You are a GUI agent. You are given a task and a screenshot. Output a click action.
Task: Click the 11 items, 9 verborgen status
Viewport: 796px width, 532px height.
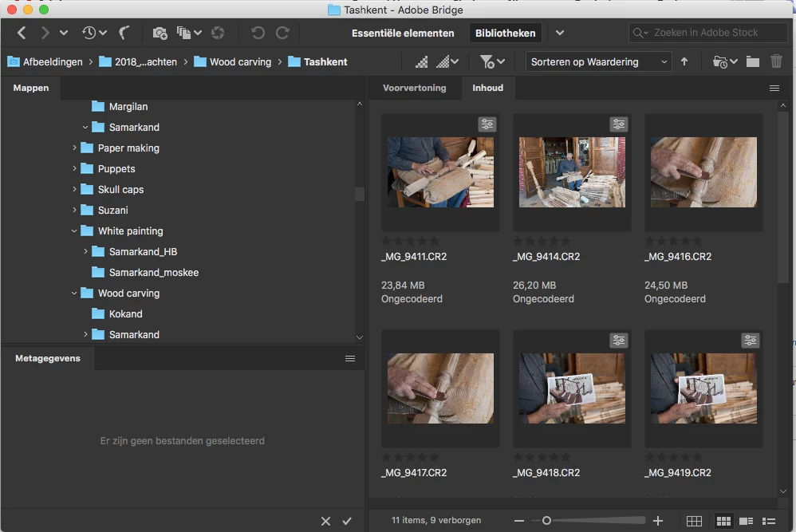436,520
